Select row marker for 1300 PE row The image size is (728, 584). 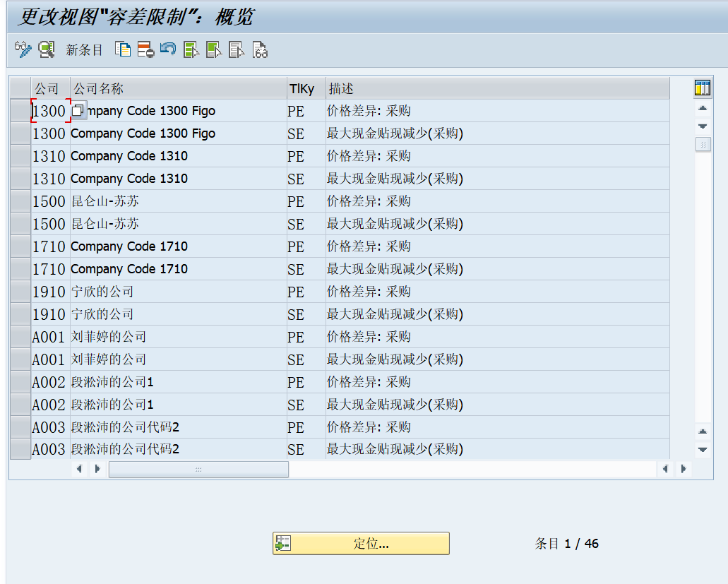point(20,111)
